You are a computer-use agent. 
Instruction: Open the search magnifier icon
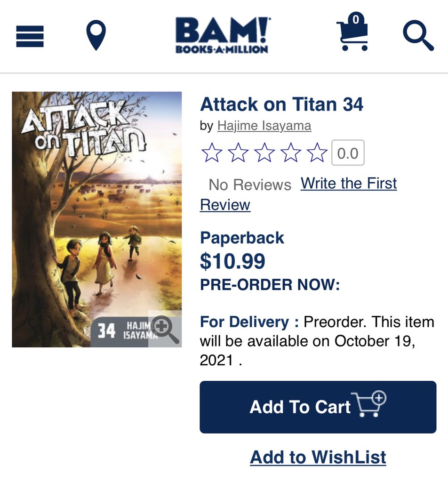tap(418, 35)
